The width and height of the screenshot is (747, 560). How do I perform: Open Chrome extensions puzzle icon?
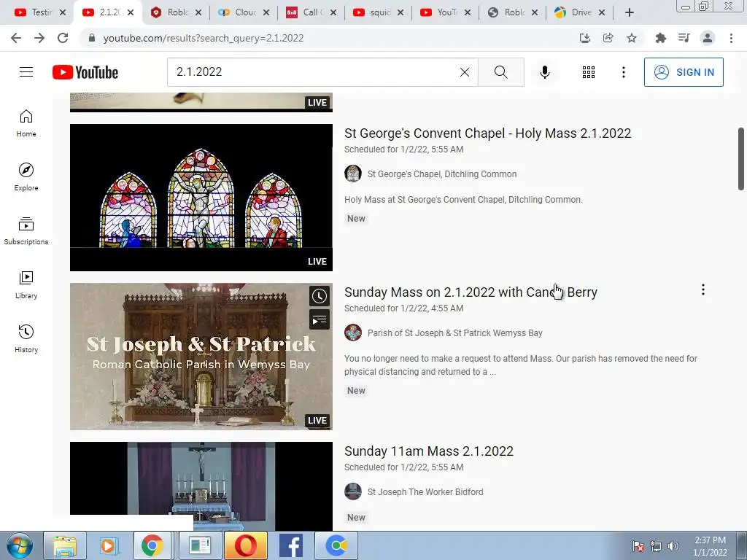(x=660, y=38)
